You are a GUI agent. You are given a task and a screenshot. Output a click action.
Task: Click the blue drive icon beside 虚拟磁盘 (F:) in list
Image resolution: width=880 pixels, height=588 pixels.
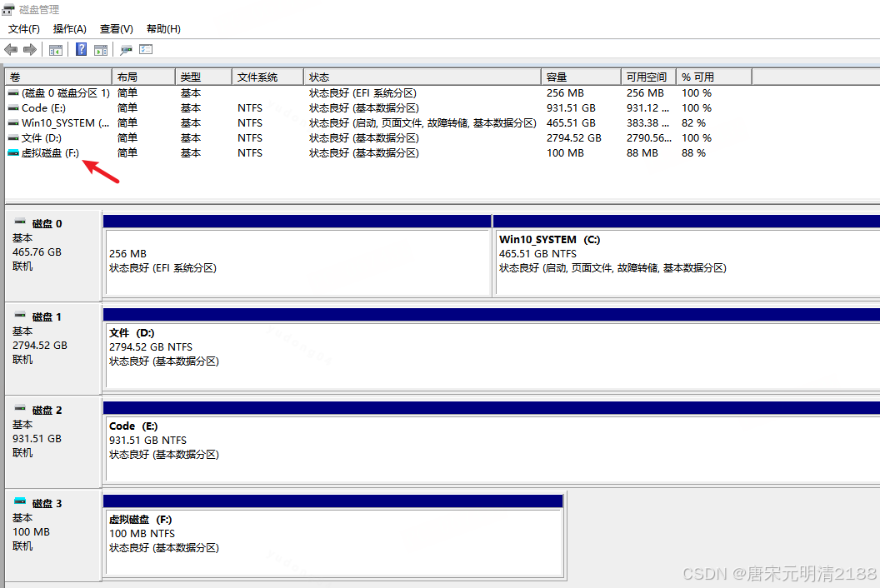click(13, 152)
